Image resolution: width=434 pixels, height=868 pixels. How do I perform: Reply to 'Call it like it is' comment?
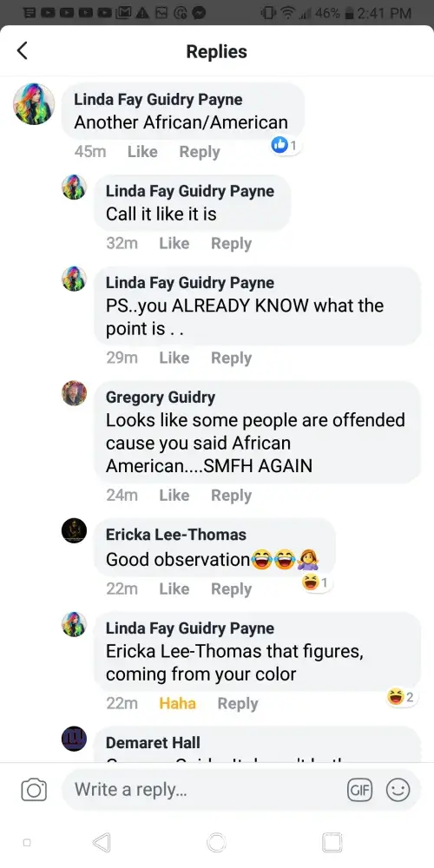click(232, 243)
